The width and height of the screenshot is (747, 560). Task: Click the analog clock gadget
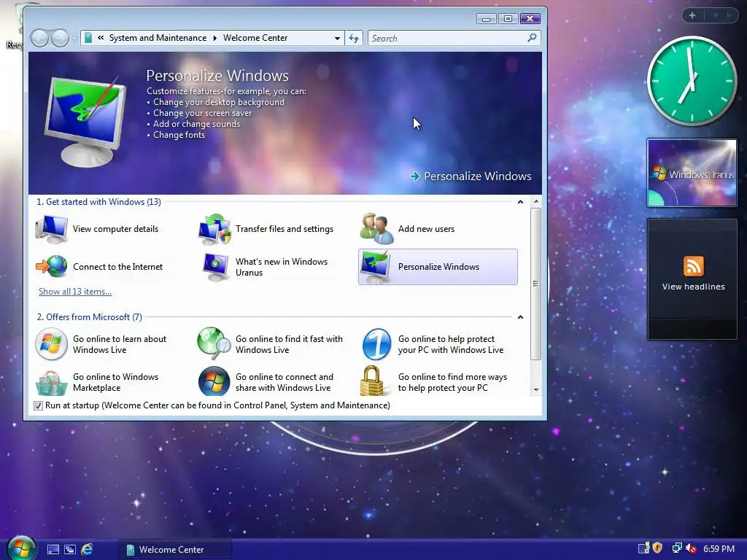(x=692, y=81)
